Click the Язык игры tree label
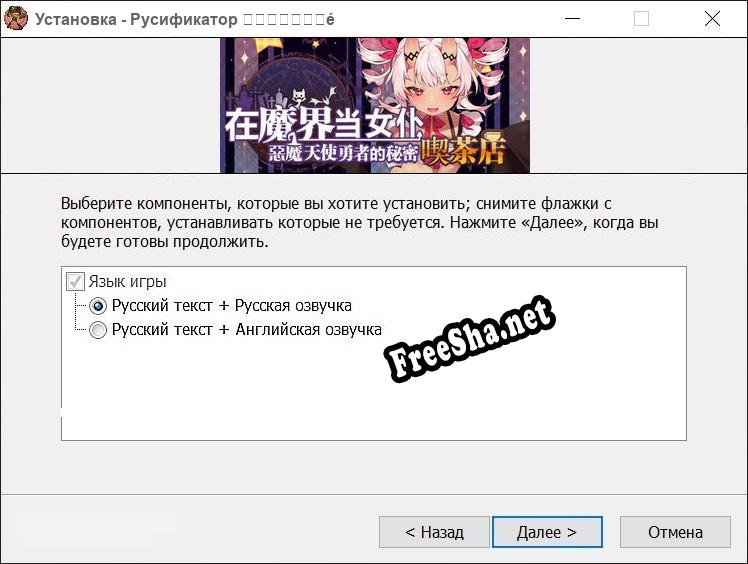This screenshot has width=748, height=564. click(x=127, y=282)
